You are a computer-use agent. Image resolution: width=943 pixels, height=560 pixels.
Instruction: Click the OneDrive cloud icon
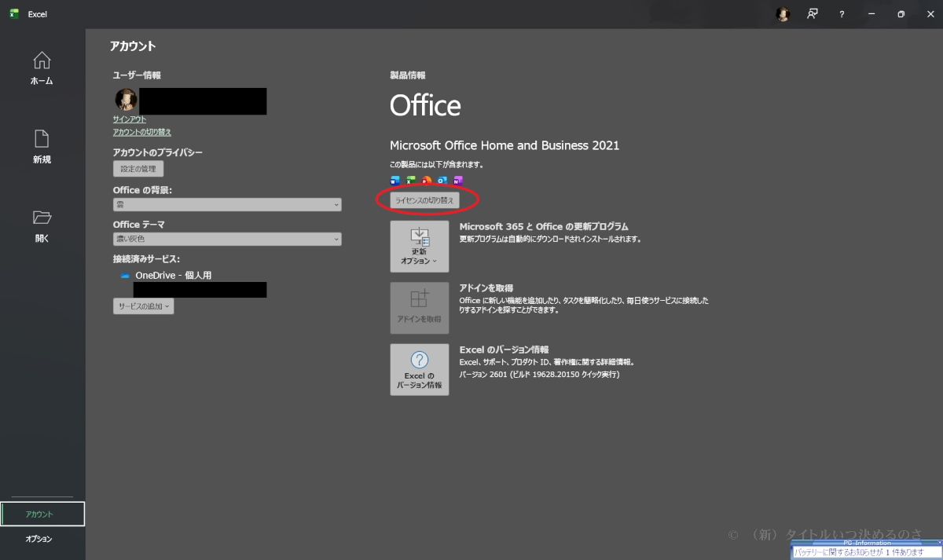point(125,276)
